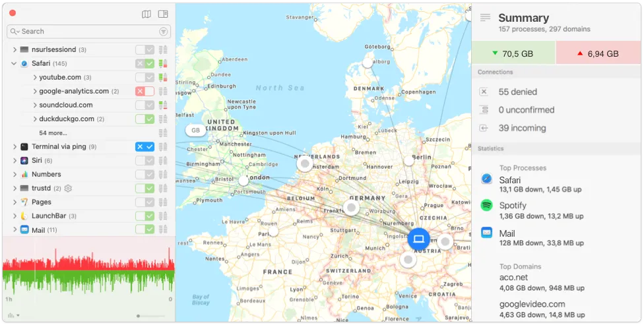
Task: Toggle the inspector sidebar panel icon
Action: pyautogui.click(x=163, y=14)
